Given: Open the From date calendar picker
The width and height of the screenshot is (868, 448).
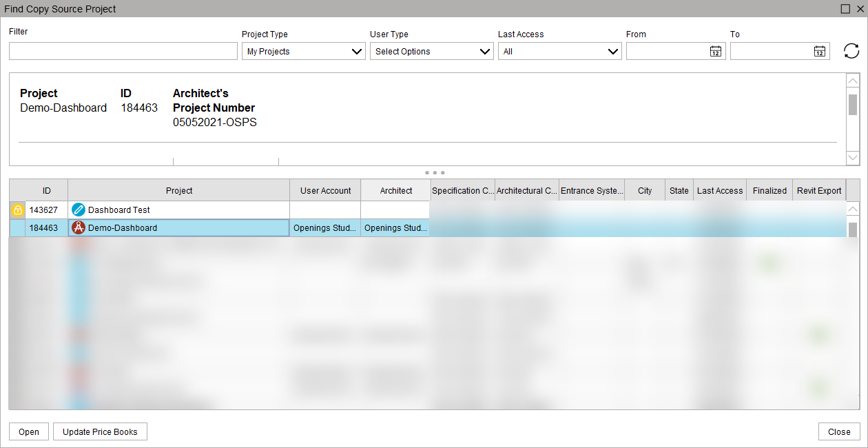Looking at the screenshot, I should (x=716, y=51).
